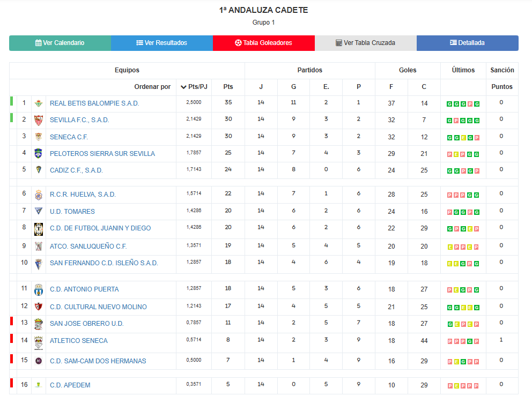Open C.D. CULTURAL NUEVO MOLINO link
Viewport: 532px width, 396px height.
[x=98, y=307]
